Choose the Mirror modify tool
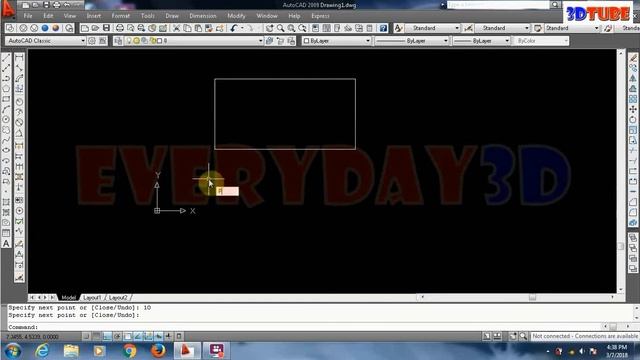This screenshot has width=640, height=360. tap(633, 78)
